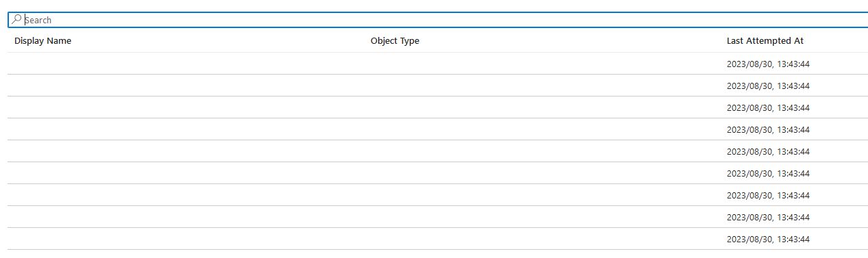This screenshot has height=258, width=868.
Task: Click the fifth row's empty Object Type cell
Action: click(x=542, y=151)
